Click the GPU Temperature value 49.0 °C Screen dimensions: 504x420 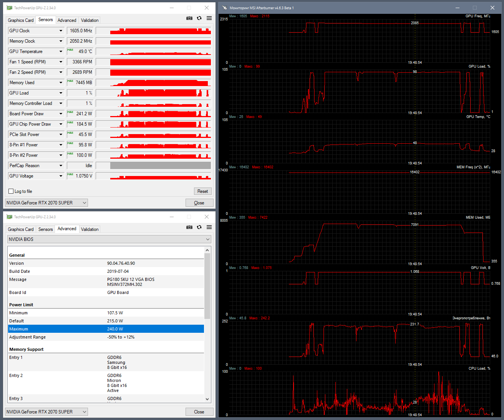[80, 51]
